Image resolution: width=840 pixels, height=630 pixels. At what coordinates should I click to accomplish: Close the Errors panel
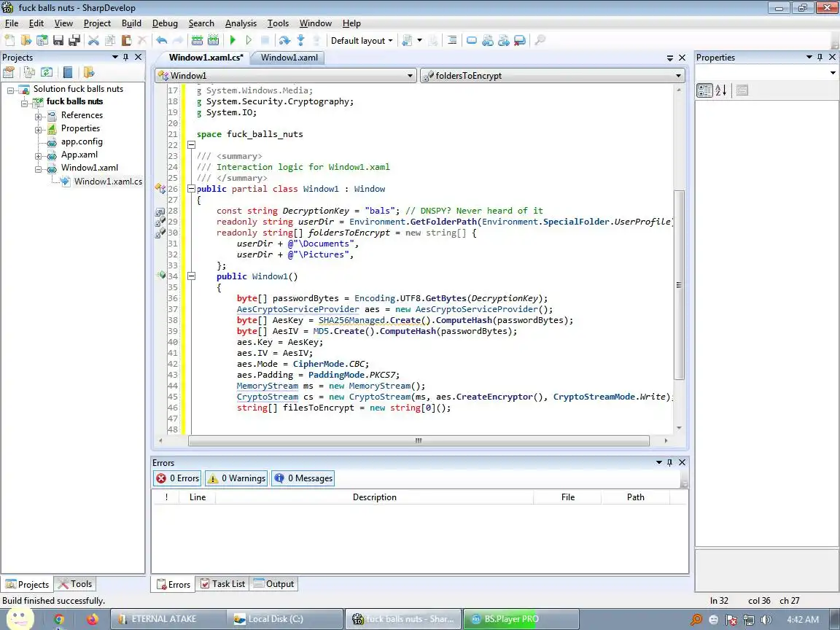(x=682, y=462)
